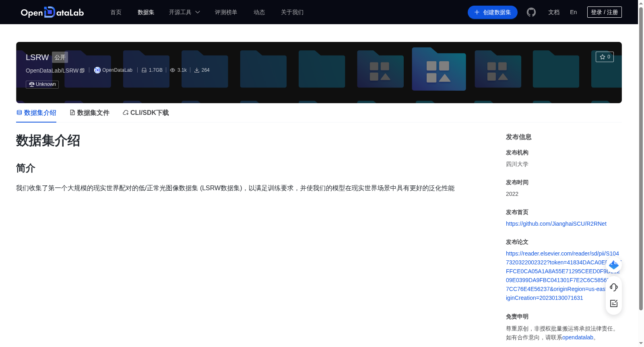Viewport: 644px width, 347px height.
Task: Go to 首页 in navigation
Action: (116, 12)
